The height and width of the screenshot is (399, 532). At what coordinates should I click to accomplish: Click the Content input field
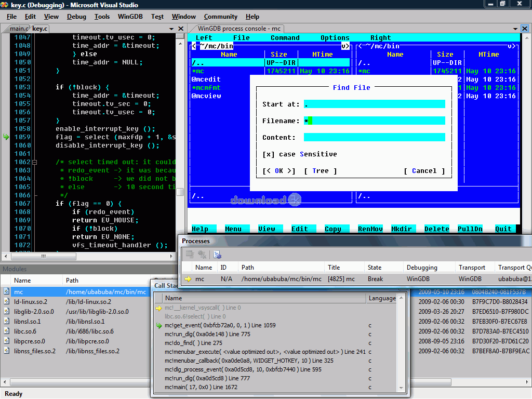point(374,138)
